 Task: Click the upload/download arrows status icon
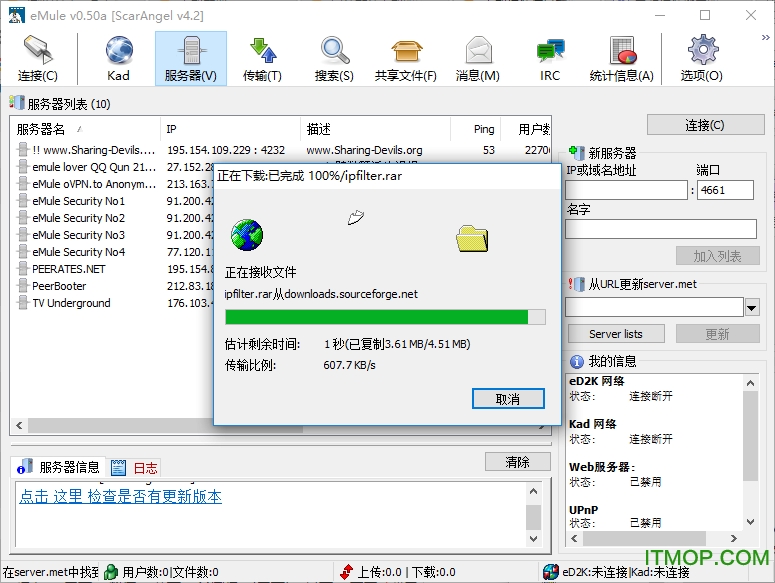346,572
